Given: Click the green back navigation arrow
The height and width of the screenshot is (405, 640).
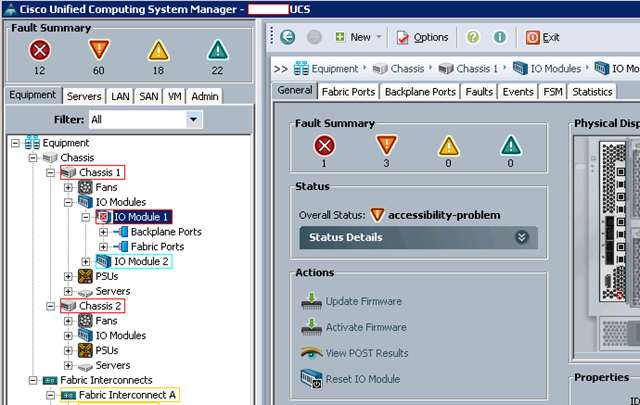Looking at the screenshot, I should 288,37.
